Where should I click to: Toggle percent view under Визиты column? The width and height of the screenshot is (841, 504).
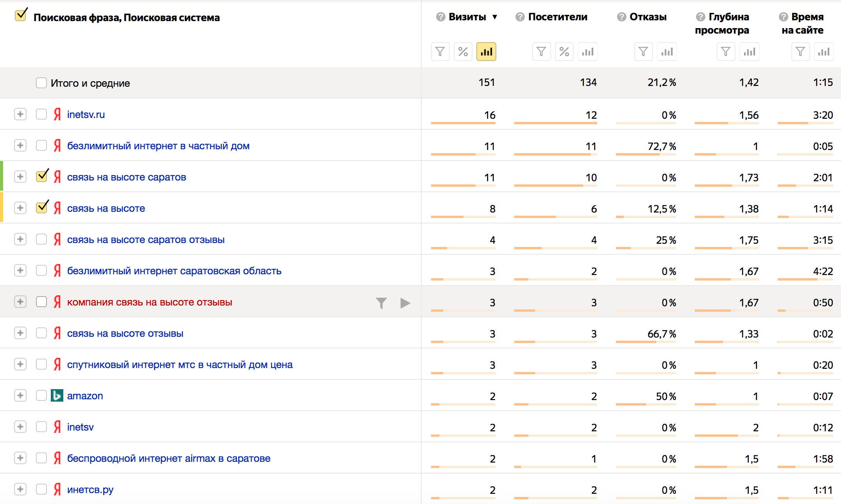point(463,52)
